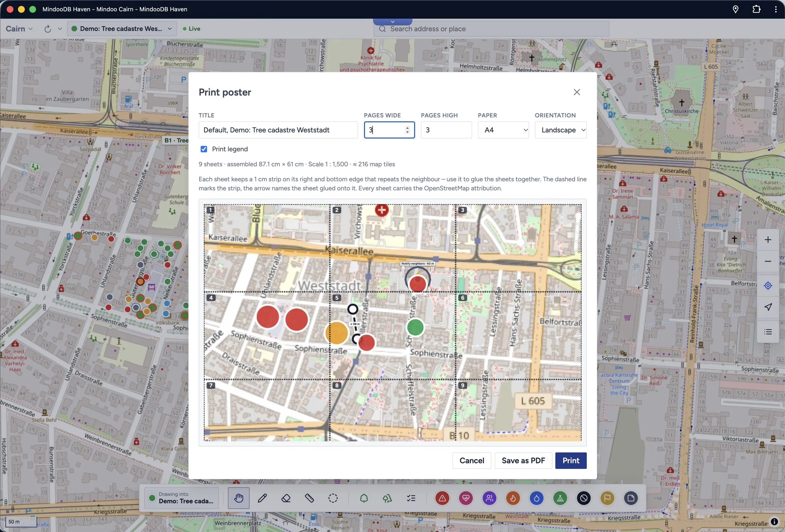The width and height of the screenshot is (785, 532).
Task: Open the map attribution info icon
Action: pyautogui.click(x=774, y=522)
